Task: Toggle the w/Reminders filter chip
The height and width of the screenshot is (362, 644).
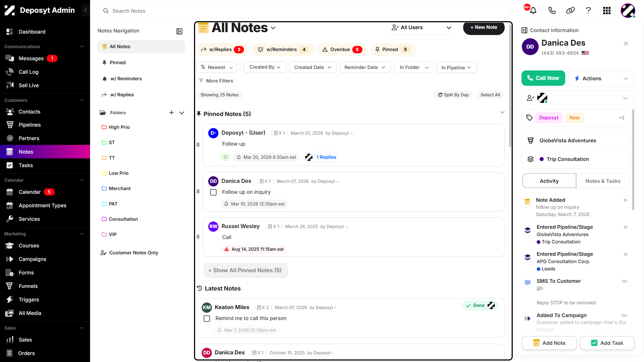Action: click(283, 50)
